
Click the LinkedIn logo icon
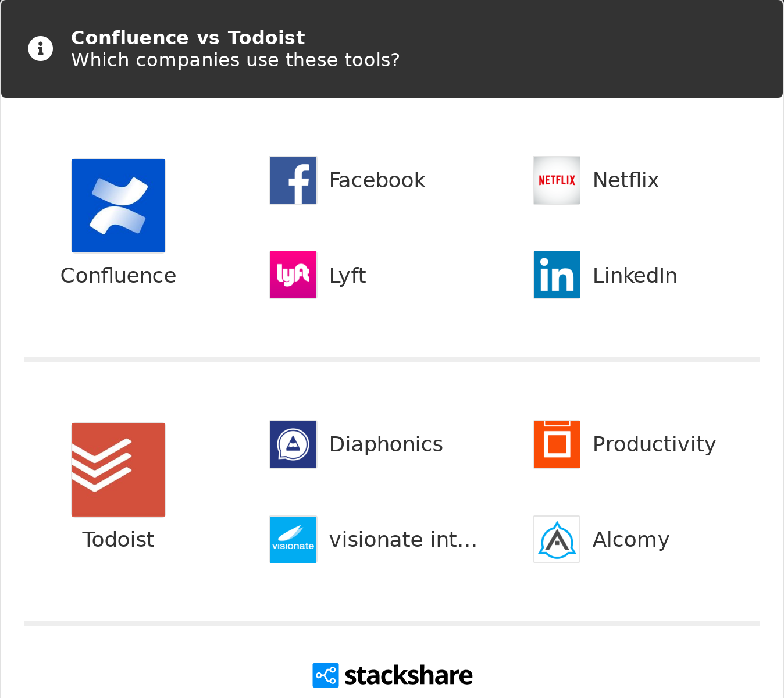[557, 275]
